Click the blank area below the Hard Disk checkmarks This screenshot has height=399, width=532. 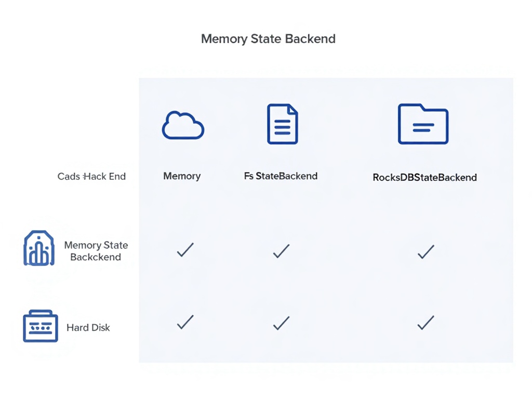click(326, 350)
